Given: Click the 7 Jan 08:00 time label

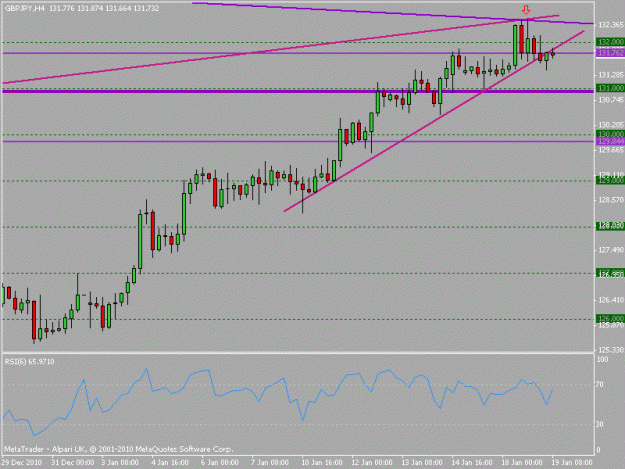Looking at the screenshot, I should (270, 463).
